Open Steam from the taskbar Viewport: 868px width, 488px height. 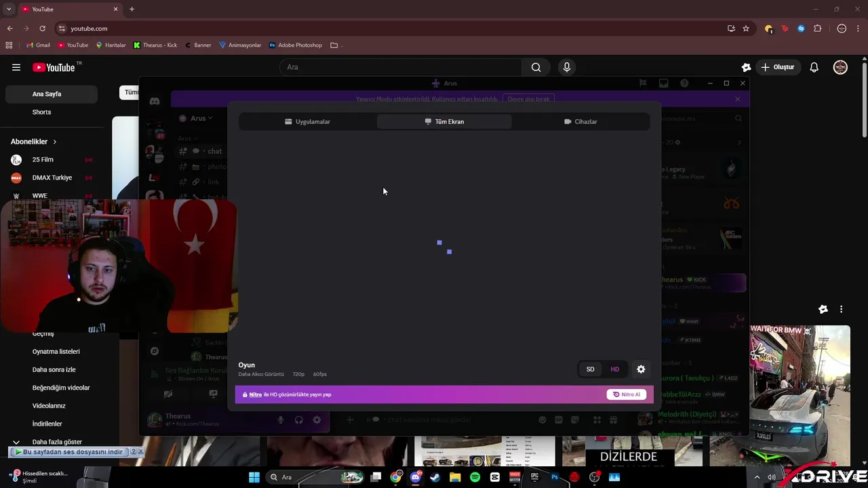pos(435,477)
